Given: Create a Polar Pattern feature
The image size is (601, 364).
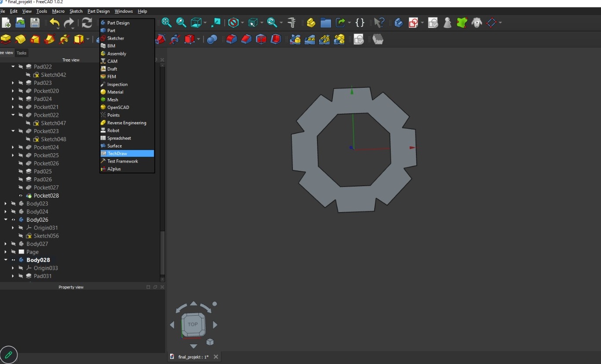Looking at the screenshot, I should (324, 40).
